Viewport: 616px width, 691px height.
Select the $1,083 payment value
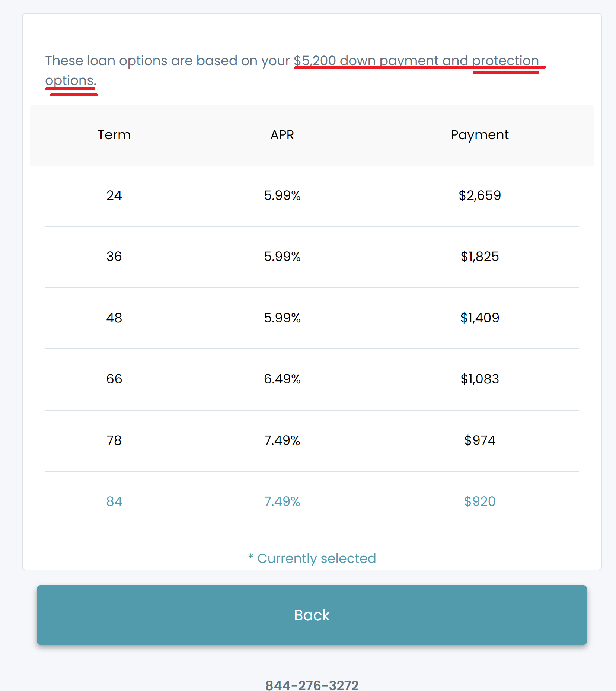point(479,379)
